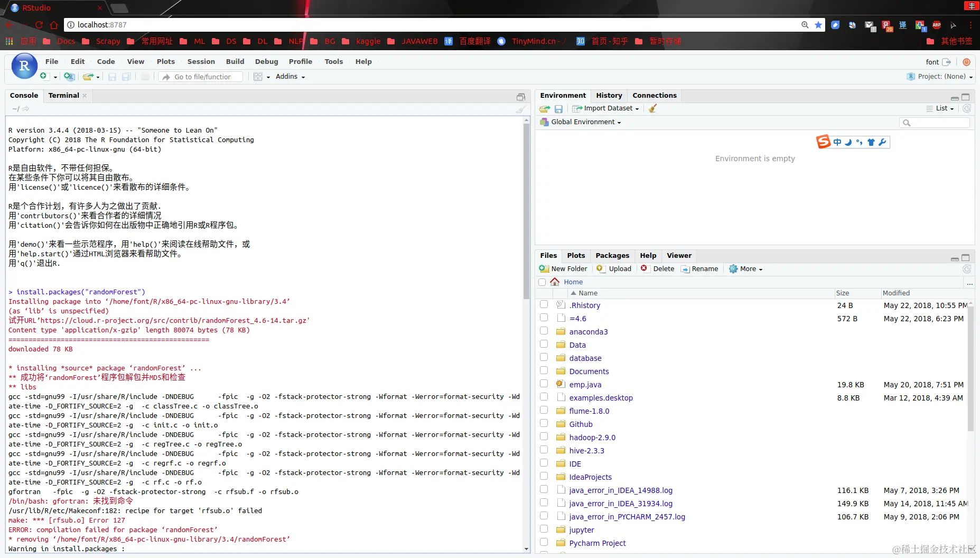The width and height of the screenshot is (980, 558).
Task: Click inside the Environment search field
Action: tap(934, 122)
